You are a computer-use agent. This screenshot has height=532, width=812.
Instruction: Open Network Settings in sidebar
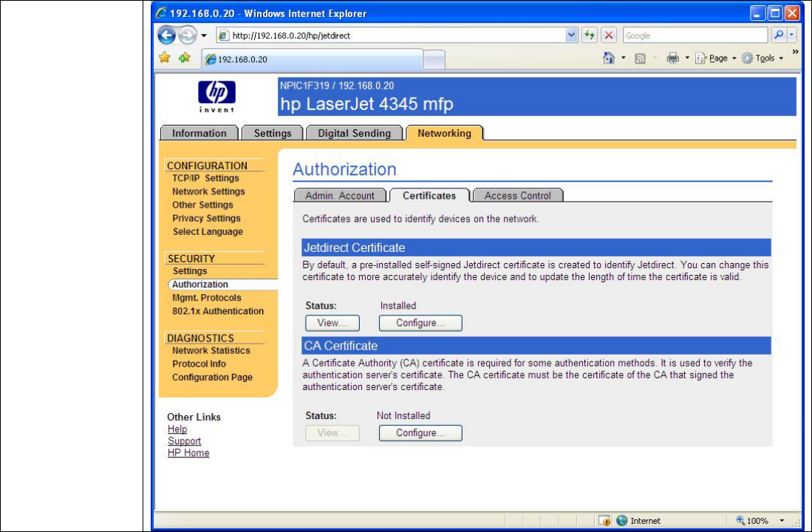pyautogui.click(x=208, y=191)
